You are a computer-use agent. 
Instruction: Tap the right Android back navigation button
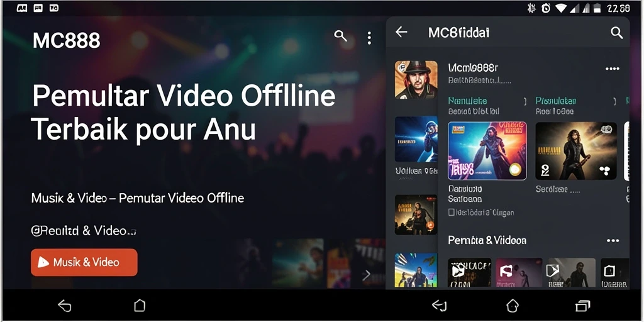(x=440, y=306)
